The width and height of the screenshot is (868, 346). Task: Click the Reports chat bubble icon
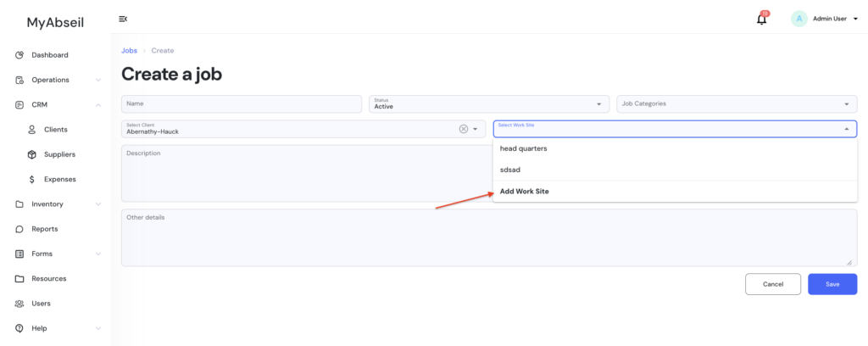click(19, 229)
